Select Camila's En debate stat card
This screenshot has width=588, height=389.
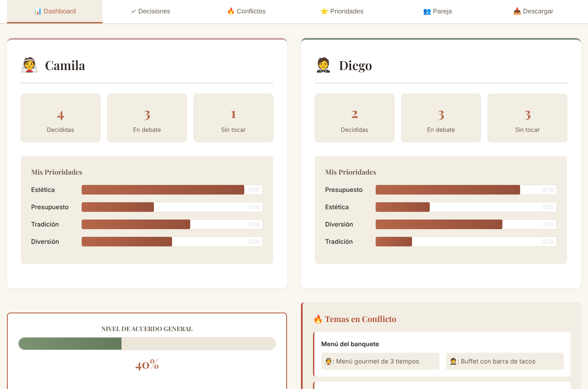coord(147,118)
